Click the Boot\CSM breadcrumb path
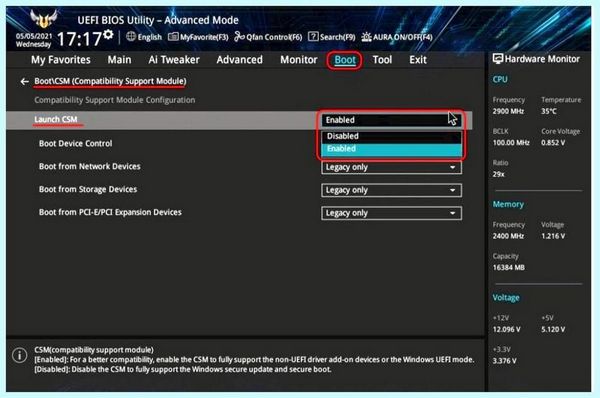This screenshot has height=398, width=600. [x=110, y=81]
